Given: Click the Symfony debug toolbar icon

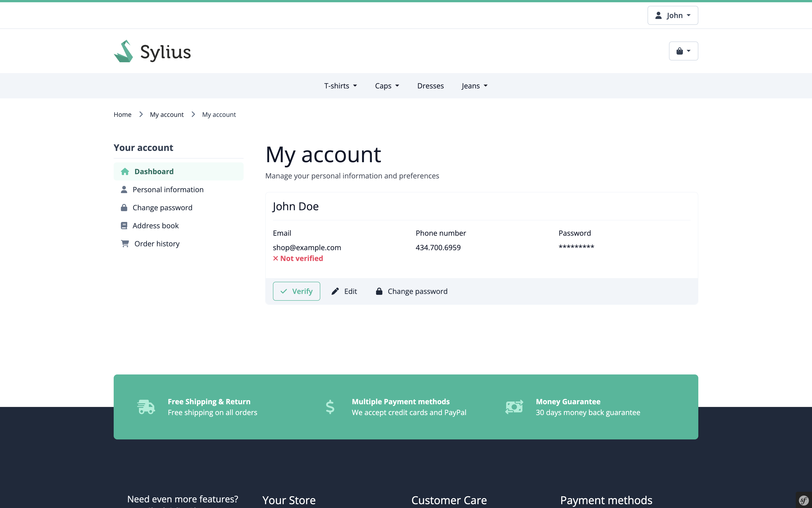Looking at the screenshot, I should (x=804, y=500).
